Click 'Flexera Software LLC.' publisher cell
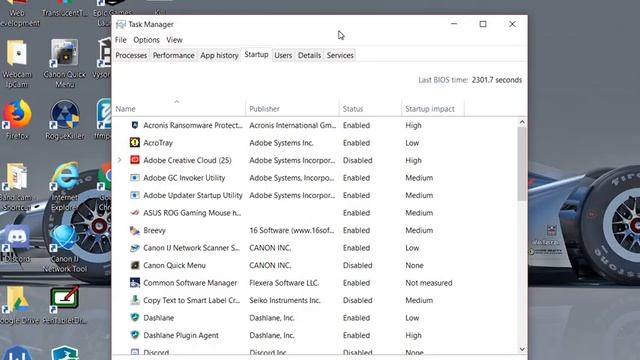 point(284,282)
